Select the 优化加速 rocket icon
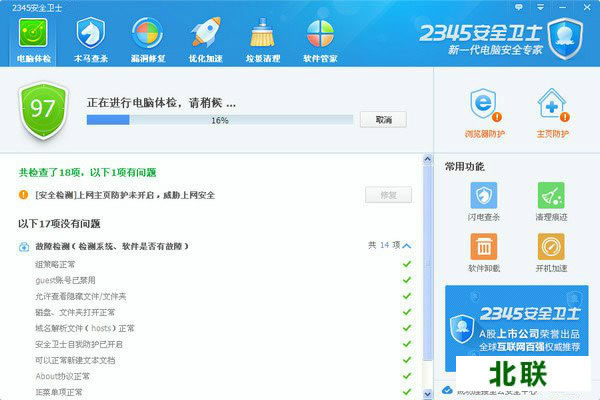This screenshot has width=600, height=400. coord(206,31)
